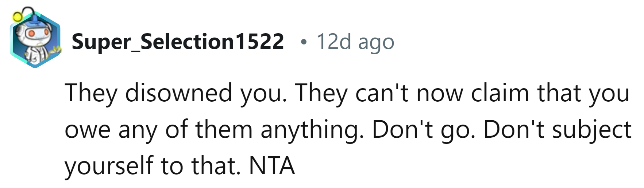Click the word "them" in the second line
Viewport: 644px width, 188px height.
click(224, 130)
